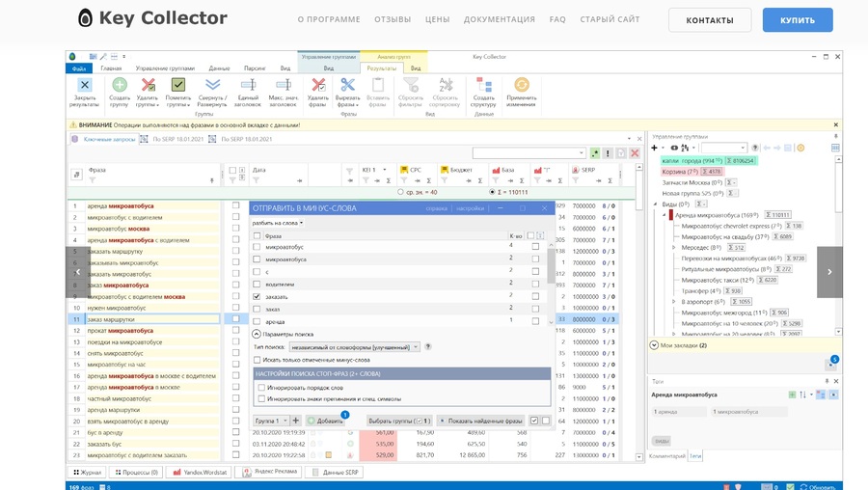The width and height of the screenshot is (868, 490).
Task: Enable Игнорировать порядок слов checkbox
Action: pos(261,388)
